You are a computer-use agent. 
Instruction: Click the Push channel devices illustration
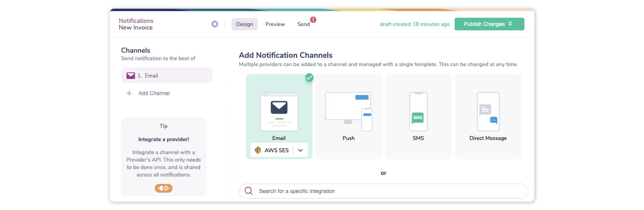pos(349,111)
